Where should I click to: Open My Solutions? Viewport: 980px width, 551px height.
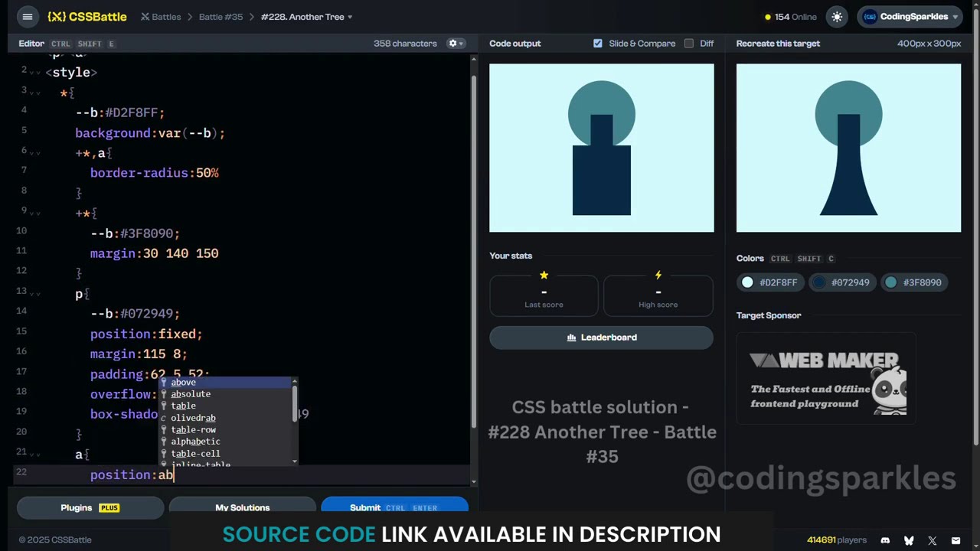[x=243, y=507]
